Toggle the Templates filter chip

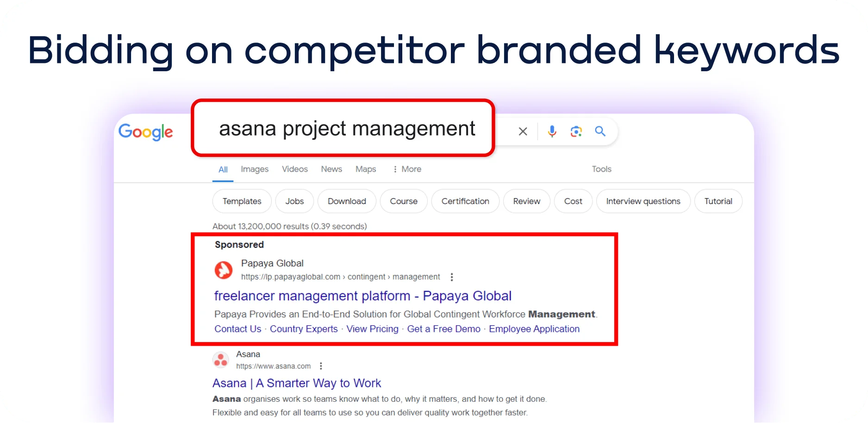[241, 201]
